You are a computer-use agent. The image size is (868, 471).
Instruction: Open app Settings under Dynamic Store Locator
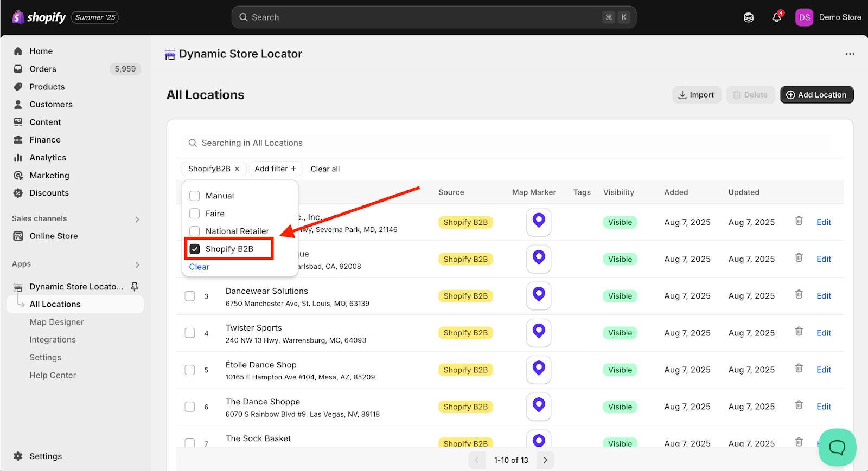[x=46, y=358]
